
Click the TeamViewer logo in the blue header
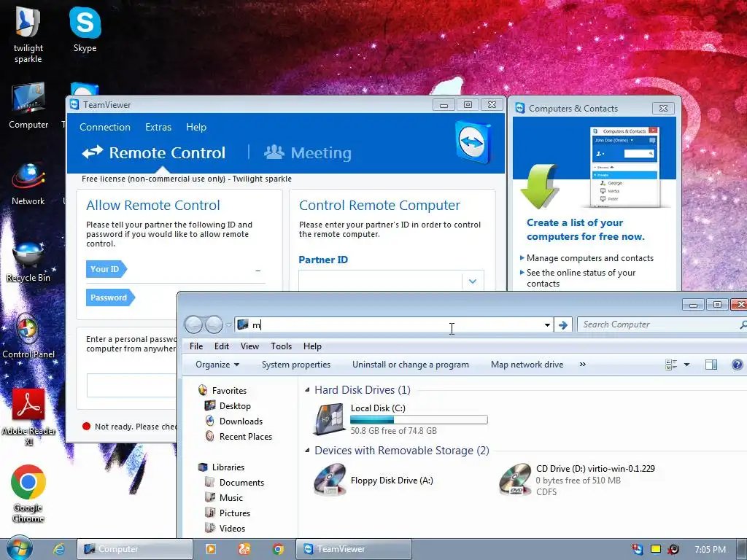pyautogui.click(x=473, y=142)
